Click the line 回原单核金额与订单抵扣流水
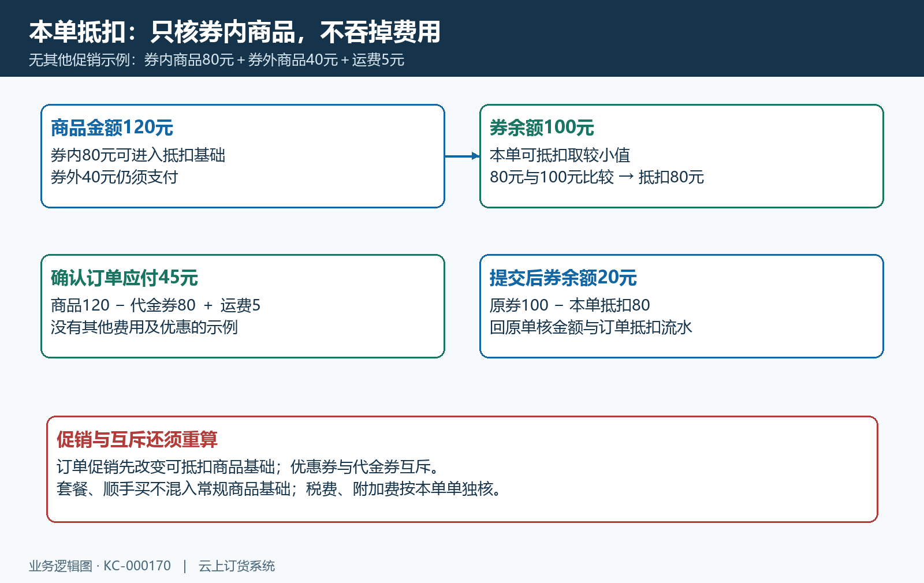Image resolution: width=924 pixels, height=583 pixels. pyautogui.click(x=591, y=327)
